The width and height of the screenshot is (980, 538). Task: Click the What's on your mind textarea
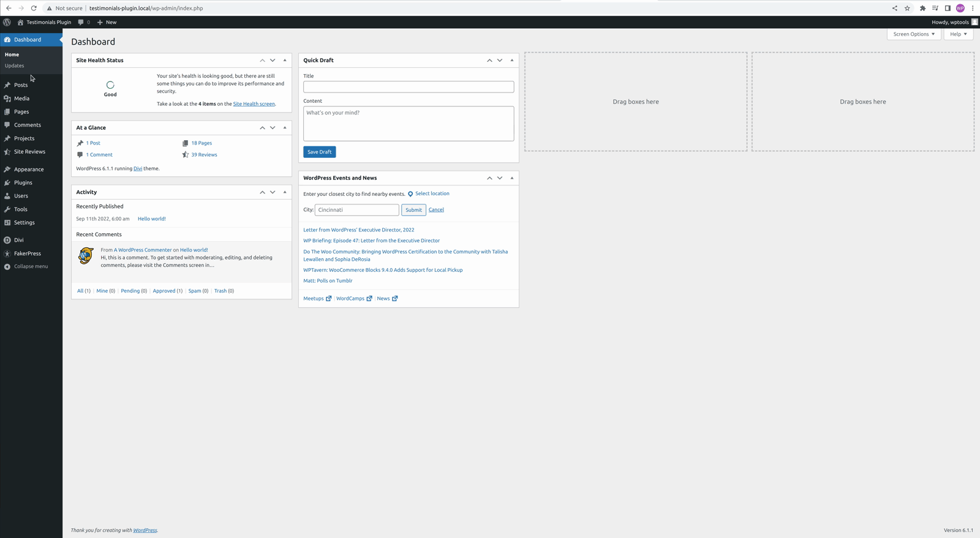(x=409, y=124)
